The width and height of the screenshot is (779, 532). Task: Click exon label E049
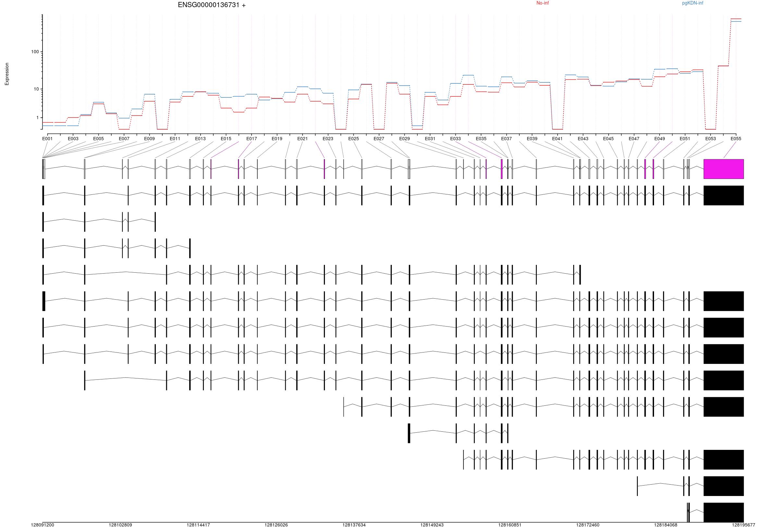pos(660,139)
